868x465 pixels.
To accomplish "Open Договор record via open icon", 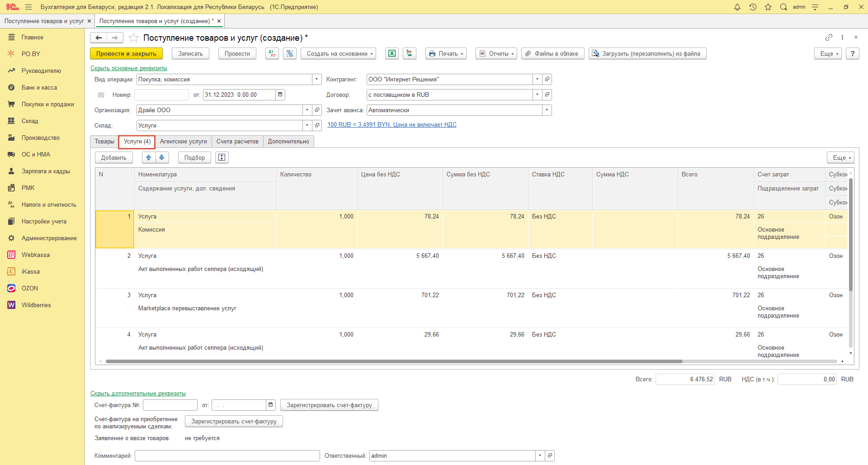I will (547, 95).
